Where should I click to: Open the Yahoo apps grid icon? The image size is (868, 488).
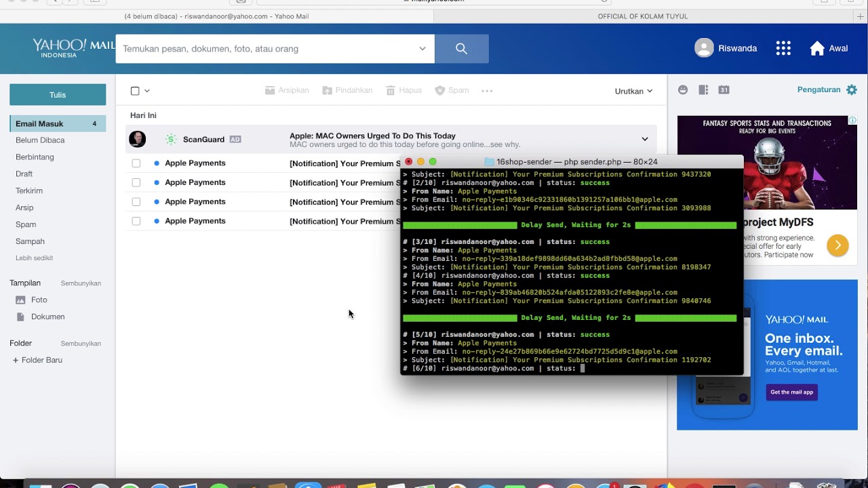[783, 48]
